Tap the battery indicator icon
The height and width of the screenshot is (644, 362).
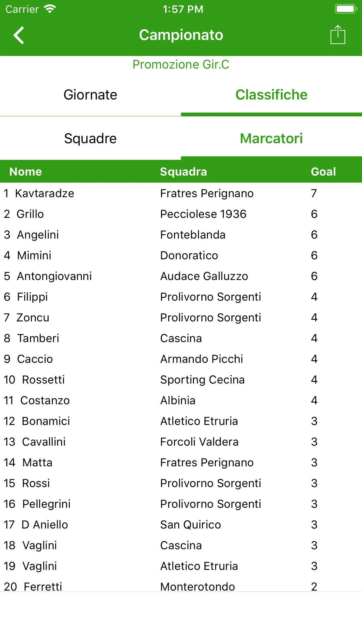[x=346, y=9]
